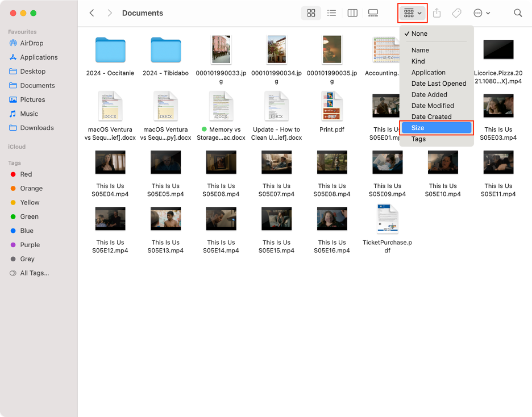Switch to column view

(352, 12)
